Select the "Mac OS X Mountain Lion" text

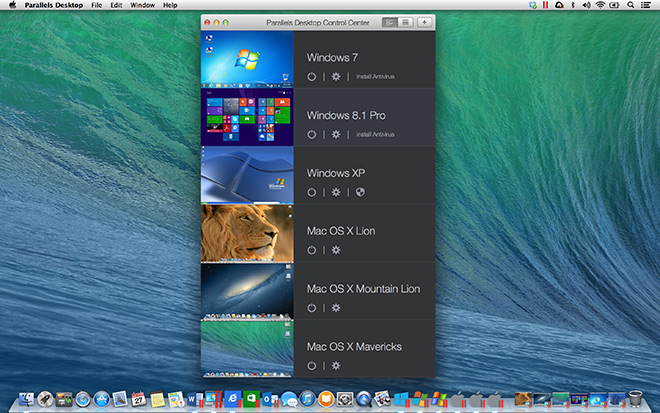click(x=363, y=289)
